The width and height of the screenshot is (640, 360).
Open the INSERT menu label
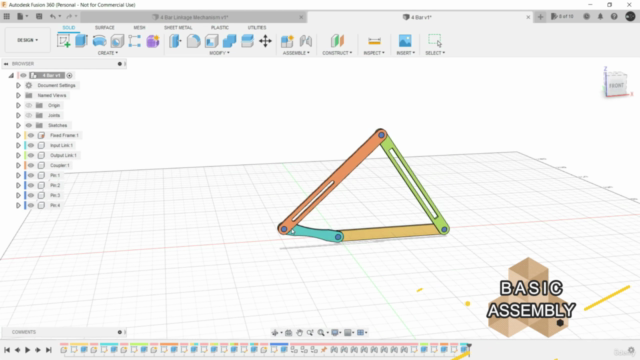(406, 53)
